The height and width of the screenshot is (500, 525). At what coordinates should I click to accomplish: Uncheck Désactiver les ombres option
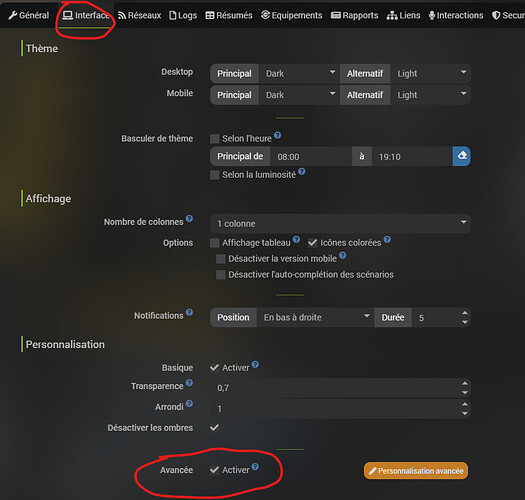coord(214,428)
